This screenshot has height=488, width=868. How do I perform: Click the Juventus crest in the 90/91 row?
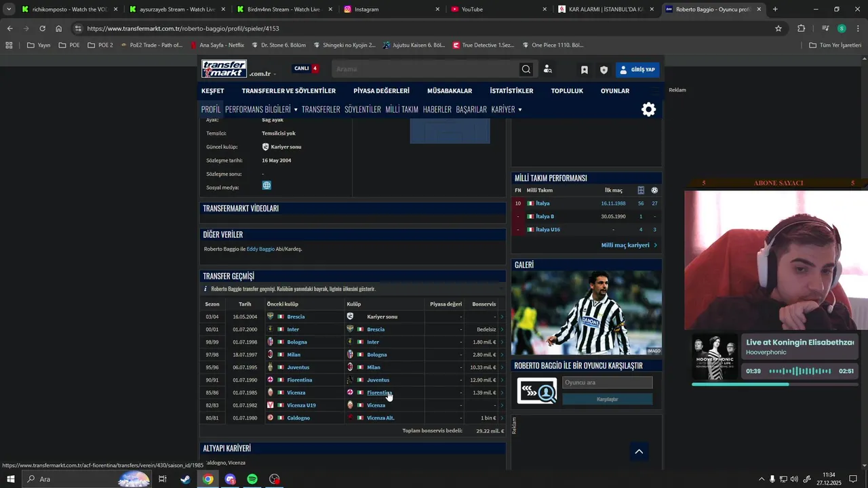tap(350, 380)
